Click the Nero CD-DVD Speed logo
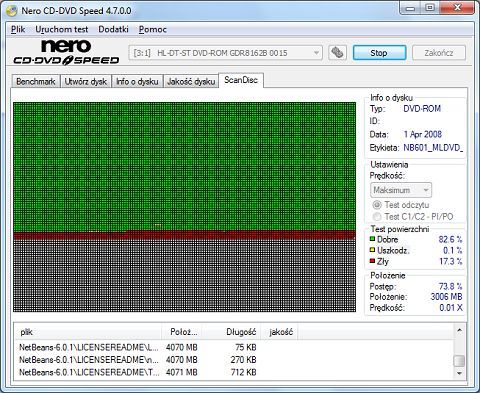 (x=66, y=52)
